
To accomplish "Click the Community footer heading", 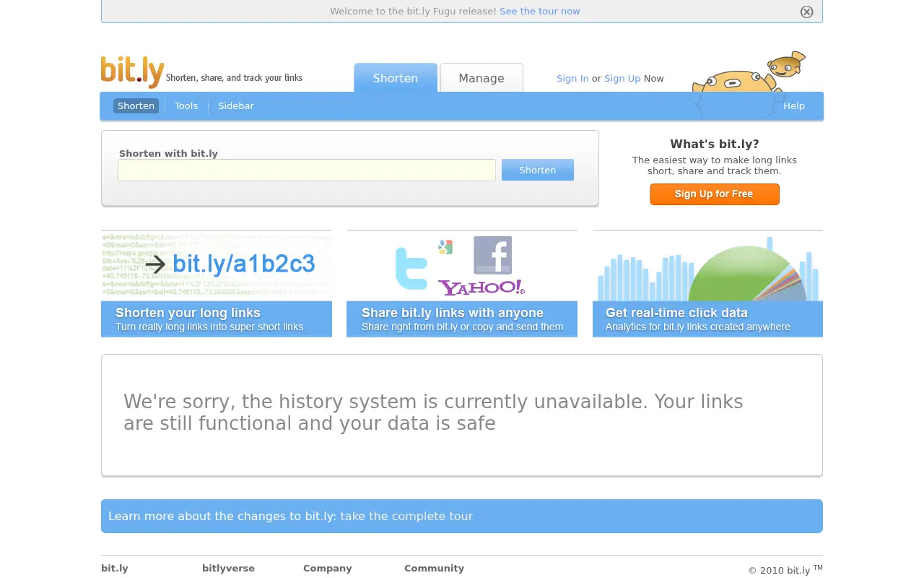I will [434, 568].
